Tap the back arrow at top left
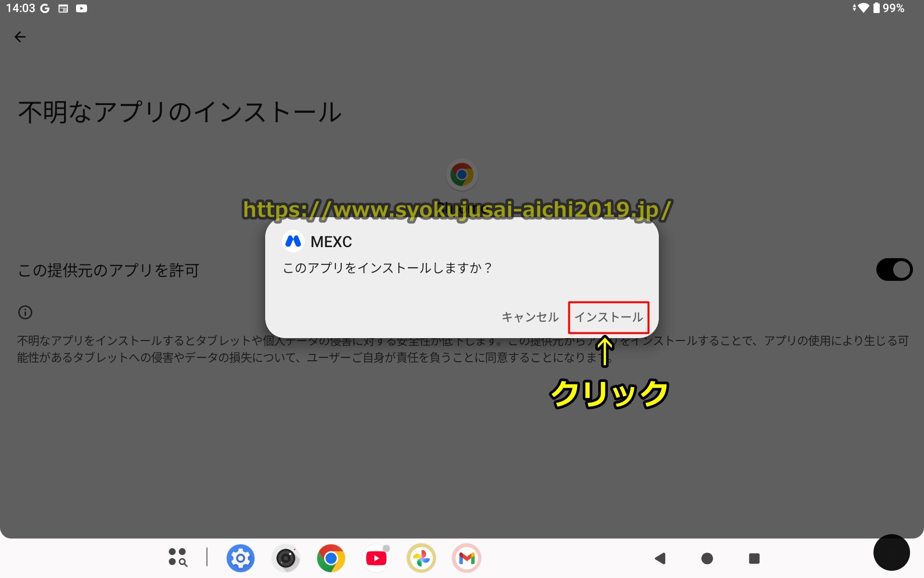This screenshot has height=578, width=924. (x=20, y=37)
